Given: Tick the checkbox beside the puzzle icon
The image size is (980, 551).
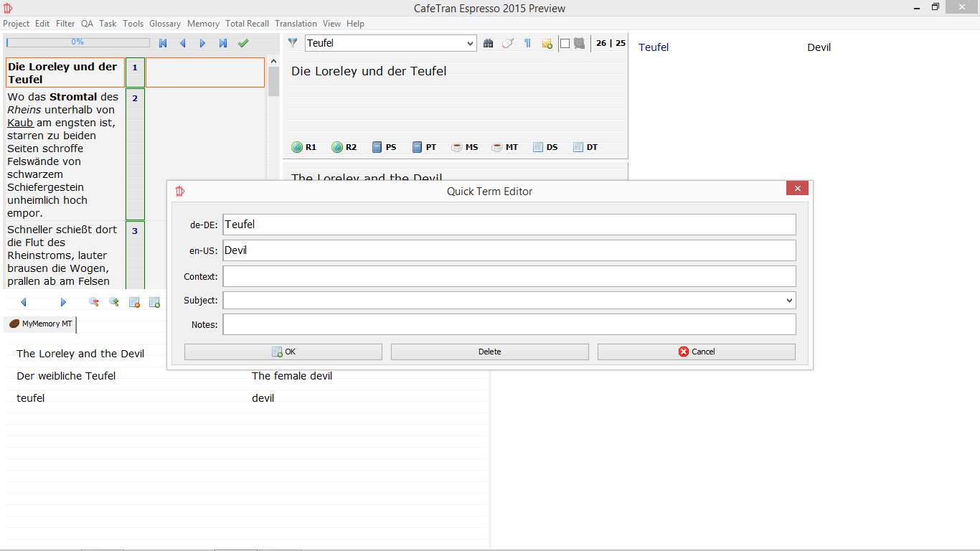Looking at the screenshot, I should (x=565, y=43).
